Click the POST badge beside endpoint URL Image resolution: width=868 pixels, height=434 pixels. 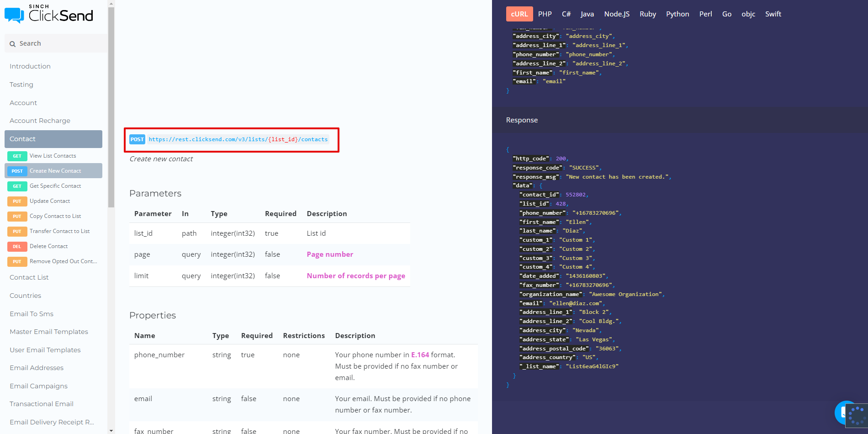[137, 139]
